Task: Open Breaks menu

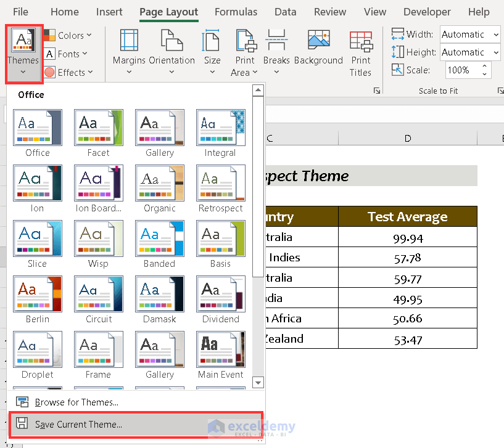Action: [x=276, y=52]
